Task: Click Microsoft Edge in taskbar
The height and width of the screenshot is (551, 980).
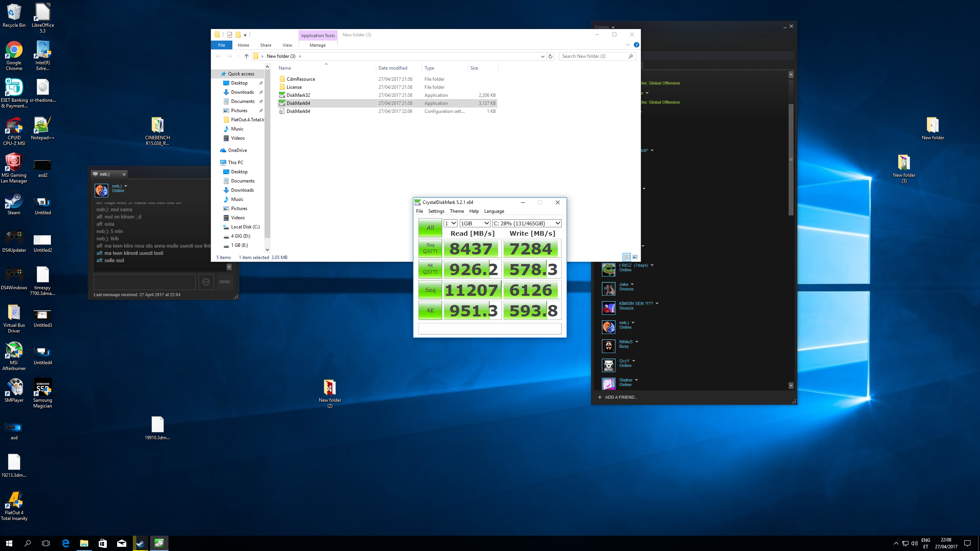Action: coord(65,543)
